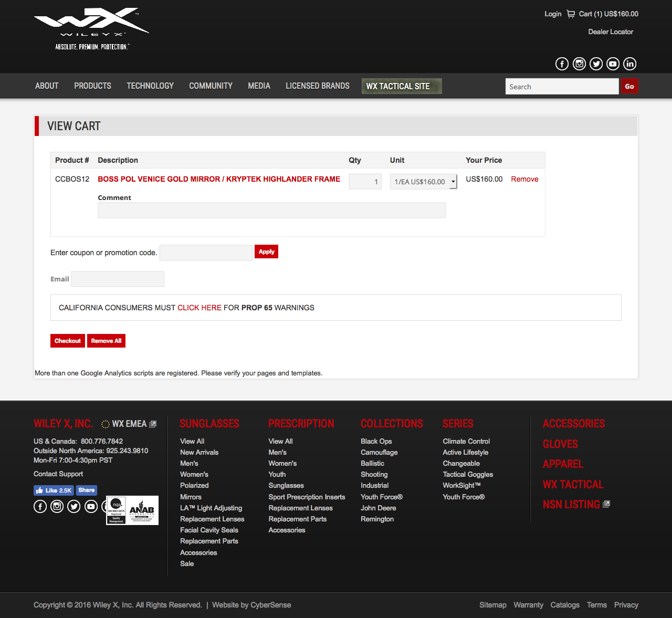
Task: Click the Facebook Like 2.5K button
Action: 54,490
